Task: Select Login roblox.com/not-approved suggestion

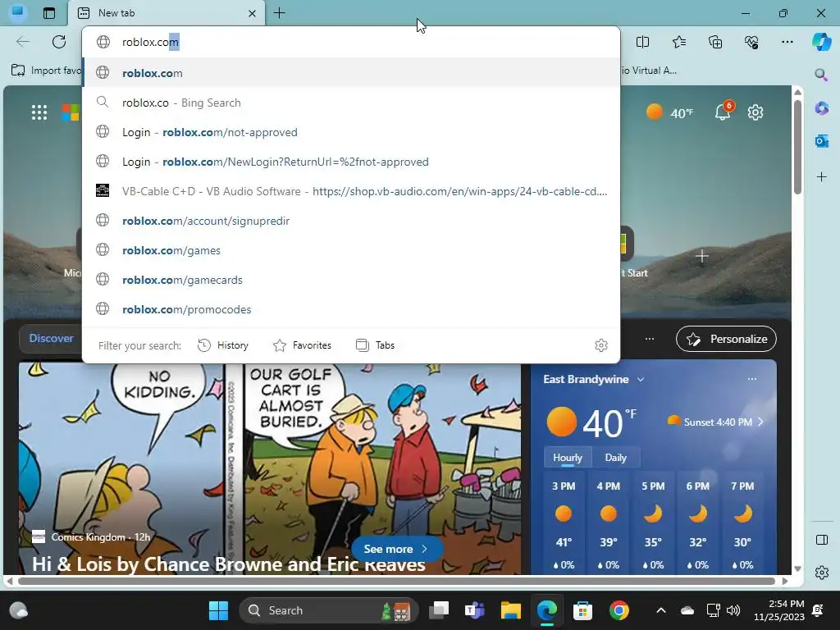Action: click(x=351, y=132)
